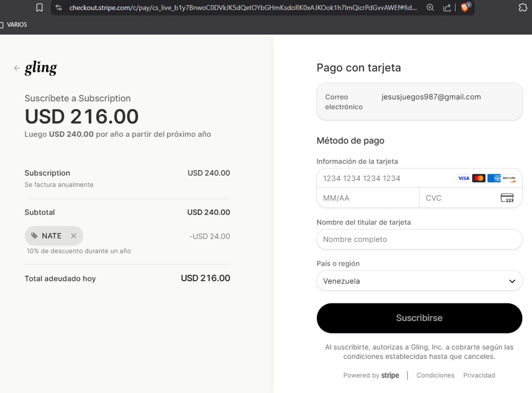Open browser extensions puzzle icon
Viewport: 532px width, 393px height.
(523, 7)
